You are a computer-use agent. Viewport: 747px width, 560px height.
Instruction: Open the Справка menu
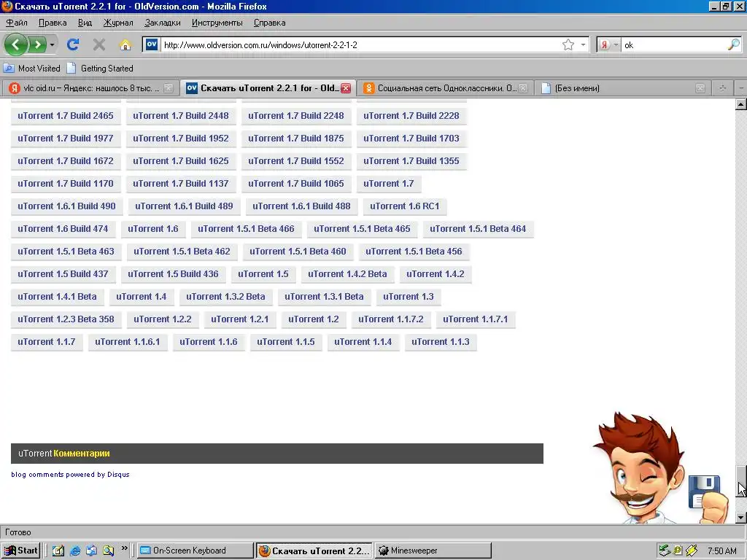(270, 23)
